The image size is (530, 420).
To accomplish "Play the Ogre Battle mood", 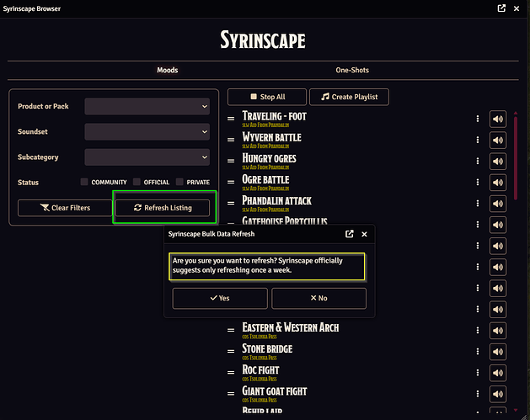I will coord(498,183).
